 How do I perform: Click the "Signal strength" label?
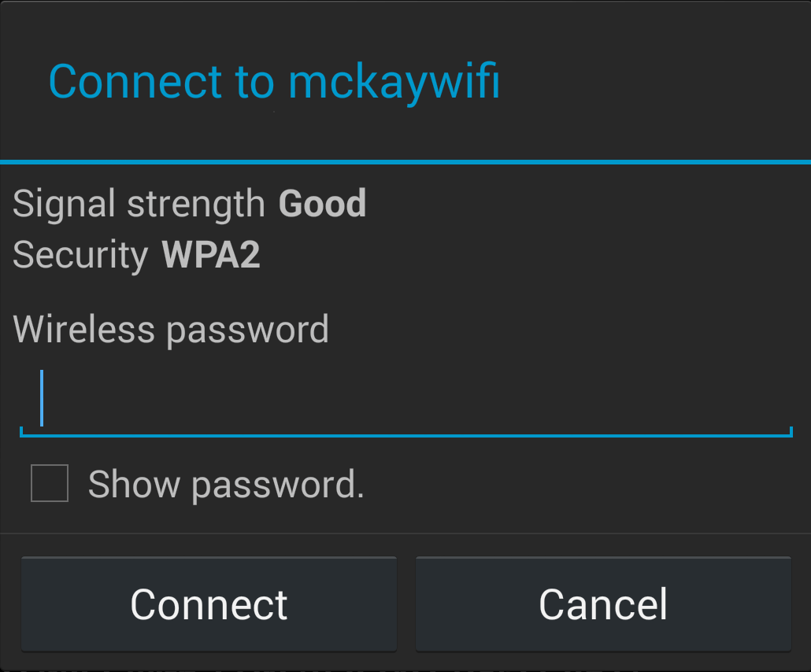(139, 205)
